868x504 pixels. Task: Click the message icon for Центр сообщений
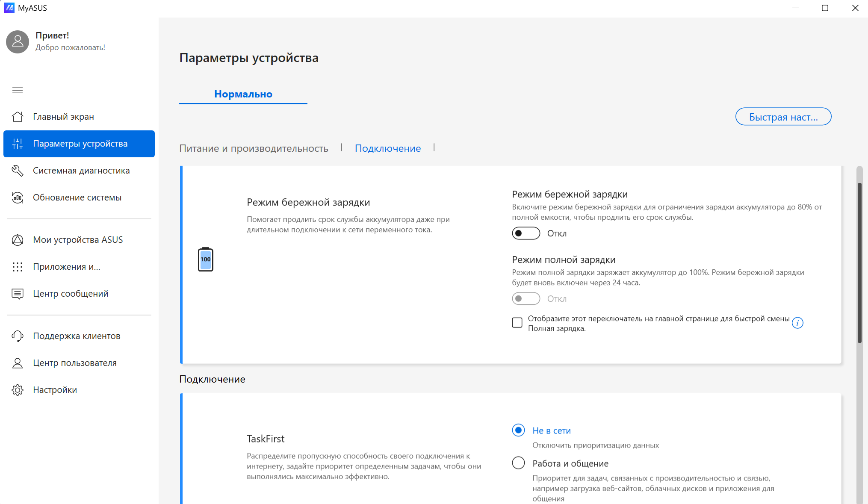click(18, 294)
